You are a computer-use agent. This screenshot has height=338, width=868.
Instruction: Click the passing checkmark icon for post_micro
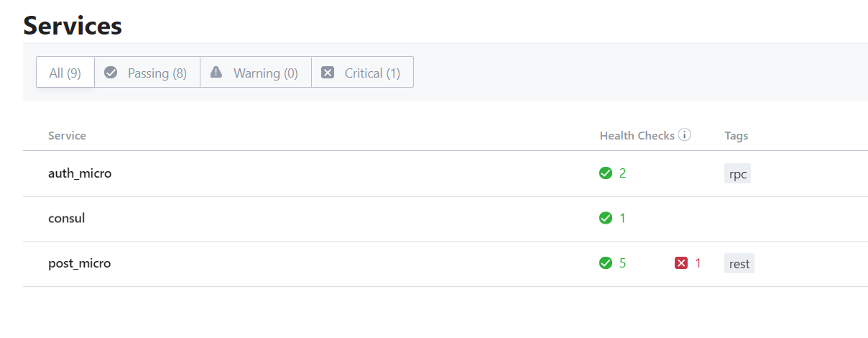(x=606, y=263)
